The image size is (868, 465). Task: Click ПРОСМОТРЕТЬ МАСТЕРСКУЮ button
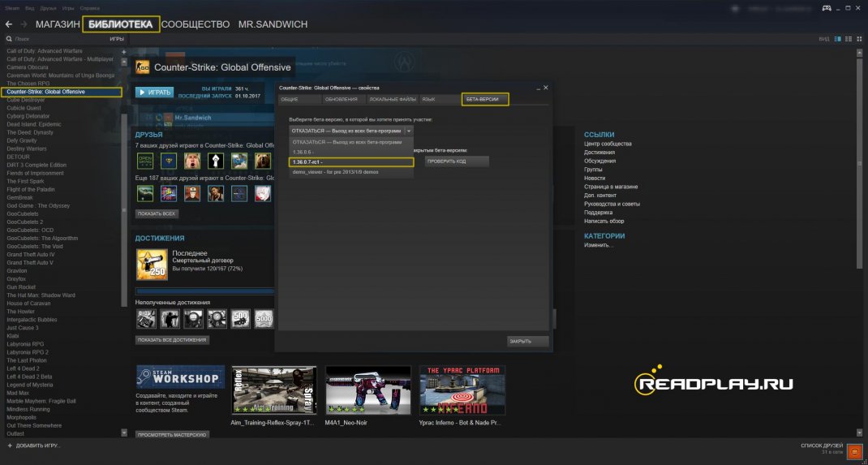pyautogui.click(x=172, y=434)
